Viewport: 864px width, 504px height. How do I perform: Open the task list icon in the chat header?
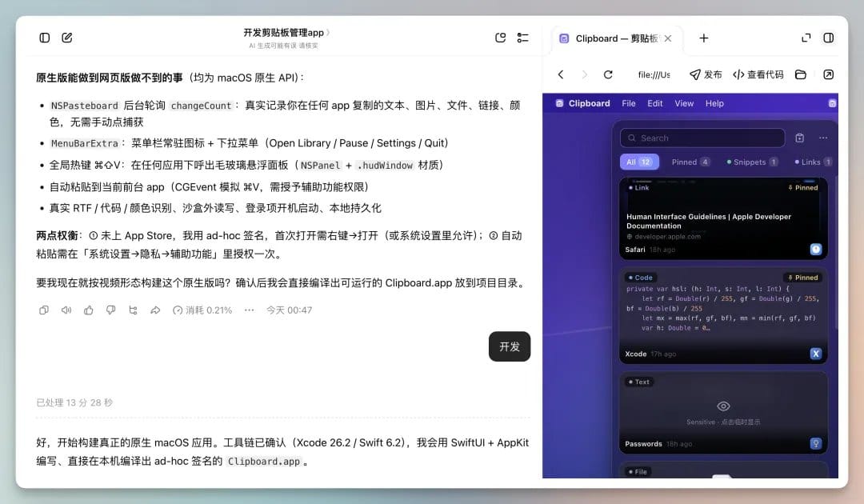point(523,38)
